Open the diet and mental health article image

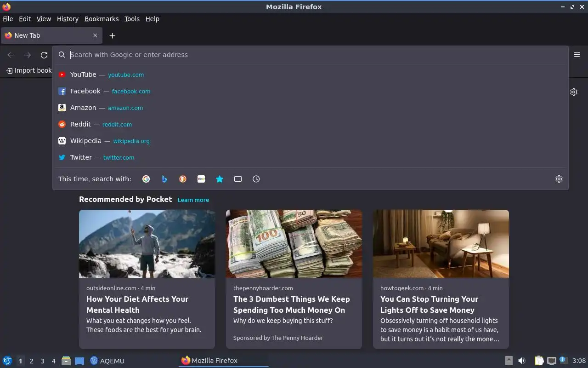click(147, 244)
